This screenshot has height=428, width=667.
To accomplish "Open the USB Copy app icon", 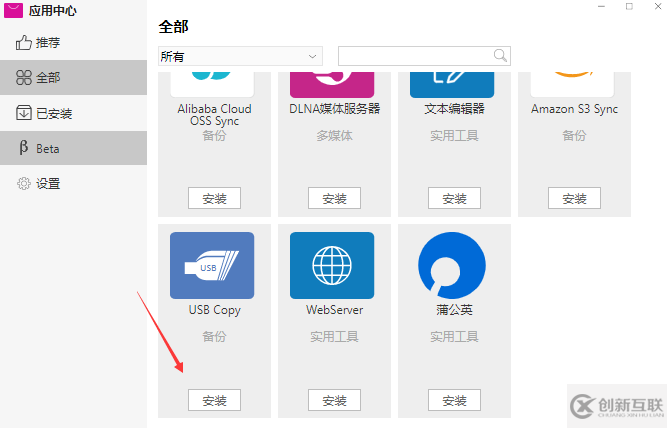I will tap(212, 265).
